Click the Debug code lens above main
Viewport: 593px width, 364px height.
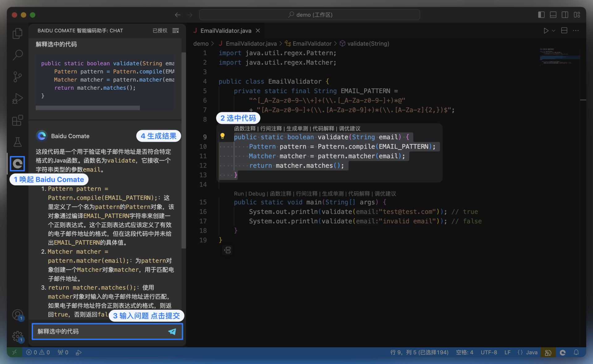(x=256, y=193)
